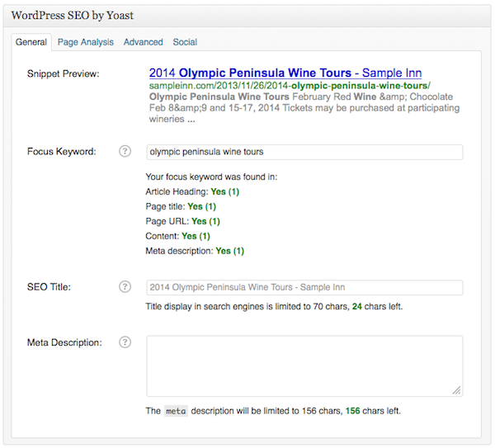Click the help icon beside Focus Keyword
Viewport: 495px width, 448px height.
[x=125, y=152]
